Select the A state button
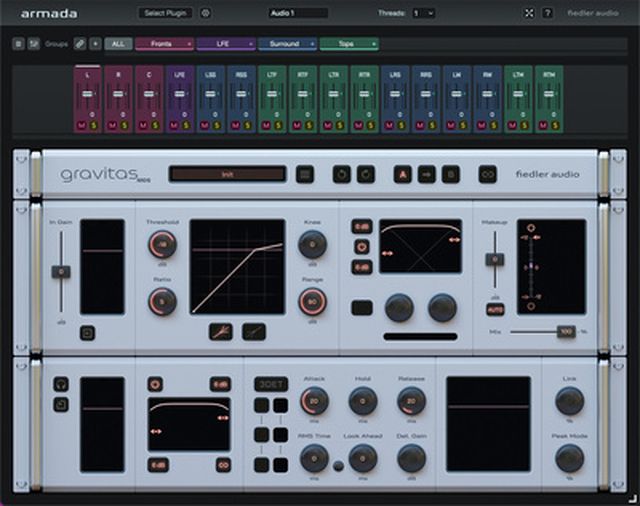The height and width of the screenshot is (506, 640). (x=402, y=175)
